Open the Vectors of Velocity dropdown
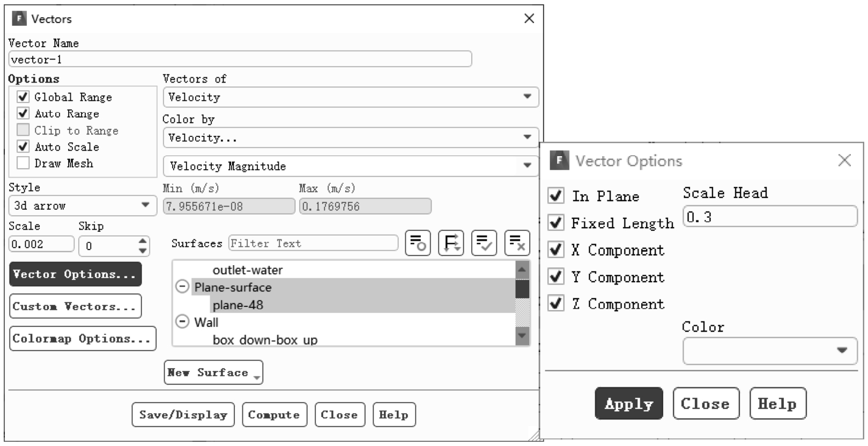Image resolution: width=868 pixels, height=446 pixels. 351,97
